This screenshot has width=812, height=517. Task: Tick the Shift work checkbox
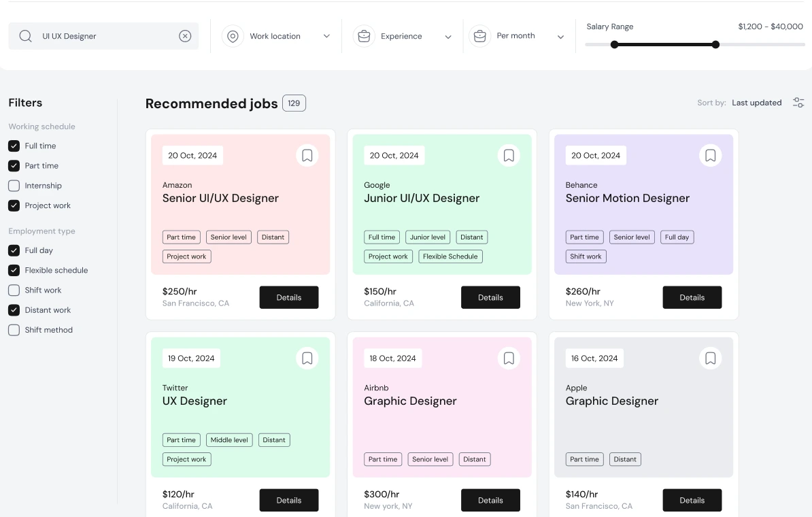14,290
